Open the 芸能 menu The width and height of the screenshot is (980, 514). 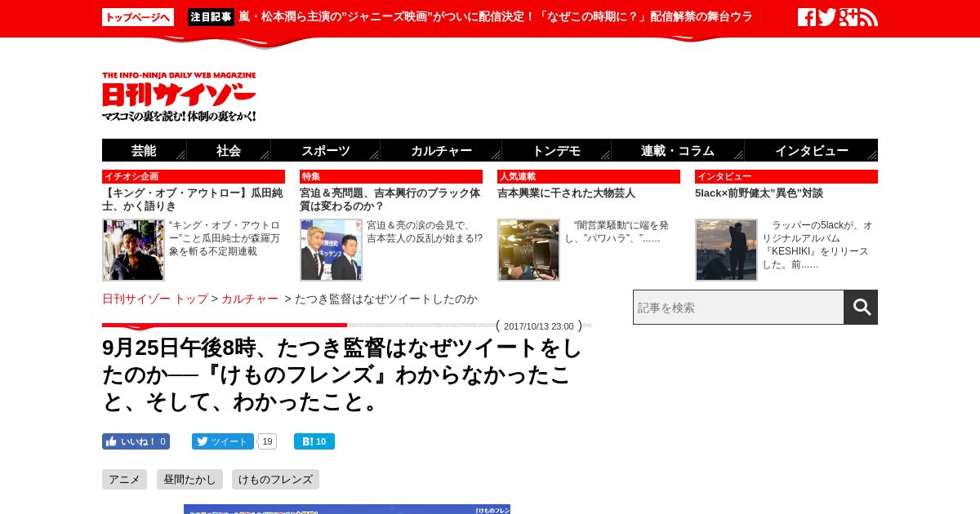pos(145,150)
